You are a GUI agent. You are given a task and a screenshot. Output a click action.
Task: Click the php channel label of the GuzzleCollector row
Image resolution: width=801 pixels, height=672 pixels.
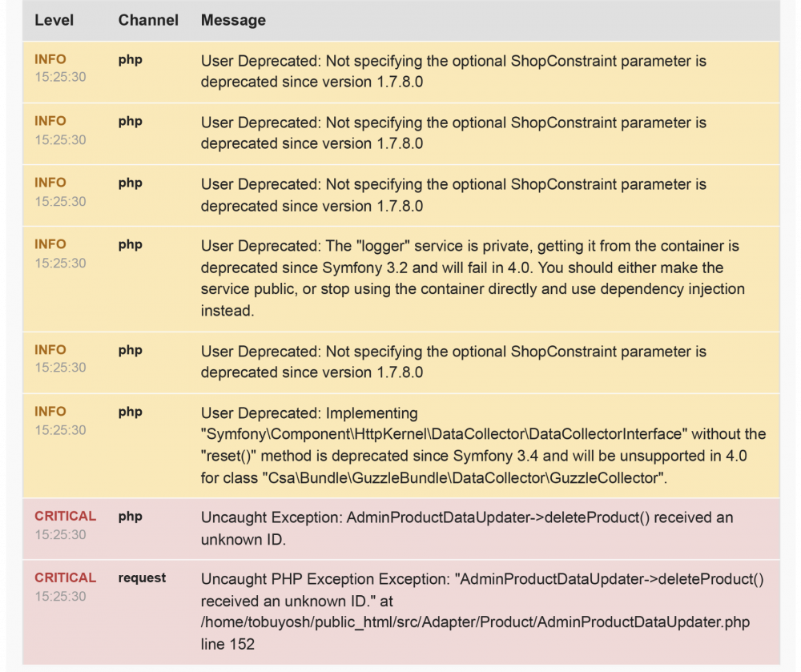[130, 412]
